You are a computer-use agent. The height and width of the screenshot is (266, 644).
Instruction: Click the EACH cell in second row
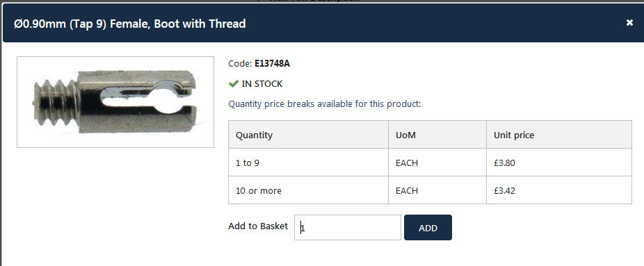pyautogui.click(x=437, y=190)
